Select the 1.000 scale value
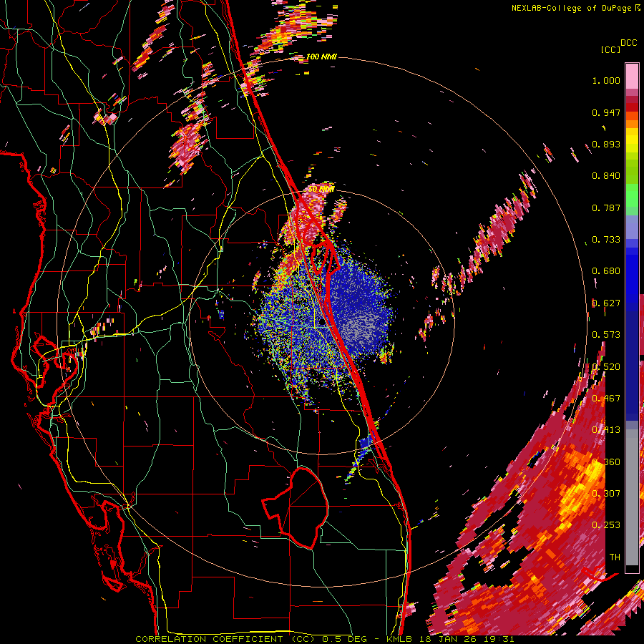 (606, 80)
